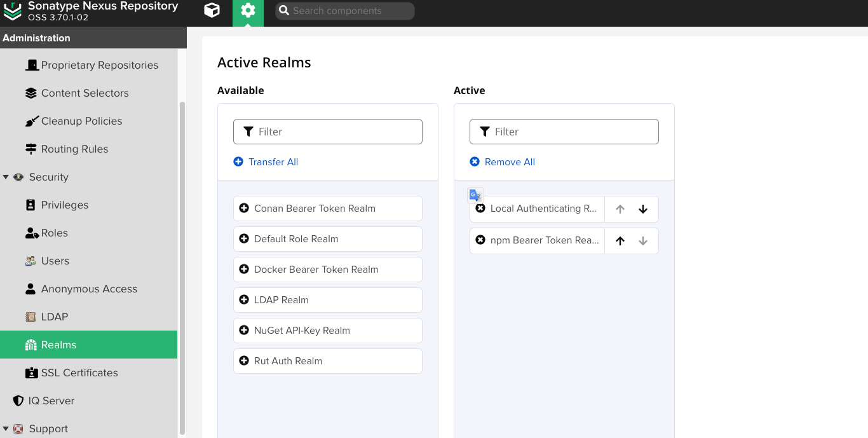Move npm Bearer Token Realm up with arrow

pos(620,241)
